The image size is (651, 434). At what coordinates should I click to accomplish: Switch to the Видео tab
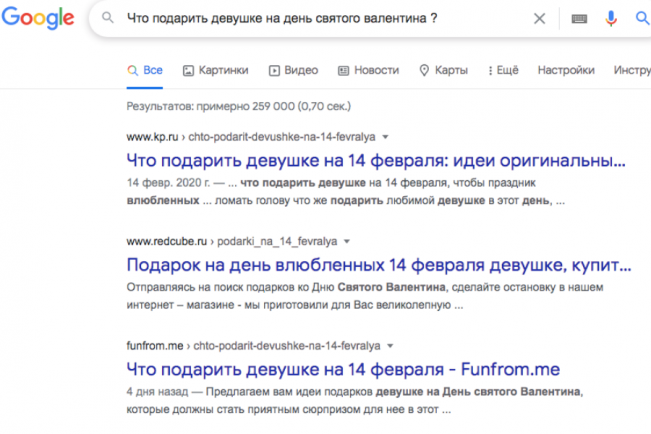293,70
